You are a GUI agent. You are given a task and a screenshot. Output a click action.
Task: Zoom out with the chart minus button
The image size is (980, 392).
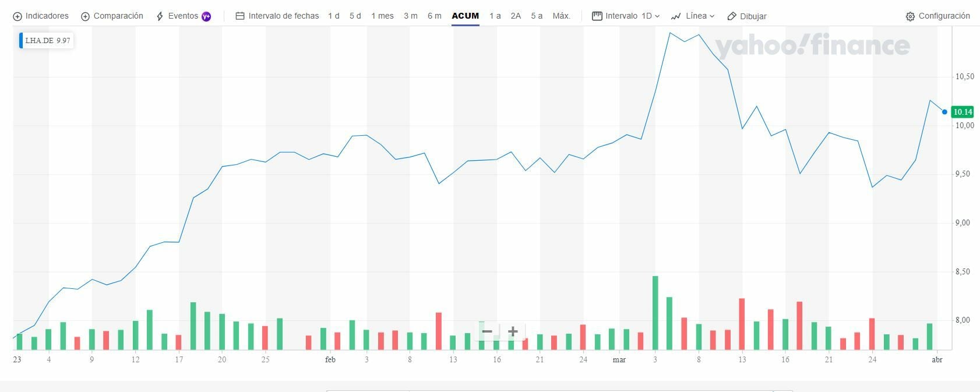pyautogui.click(x=487, y=331)
